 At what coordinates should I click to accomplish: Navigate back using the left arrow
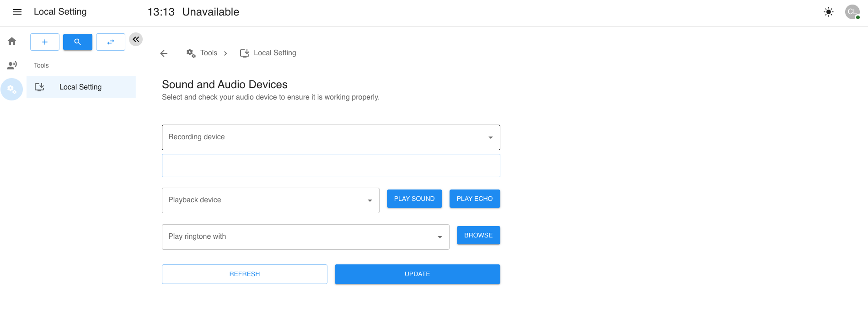tap(164, 53)
